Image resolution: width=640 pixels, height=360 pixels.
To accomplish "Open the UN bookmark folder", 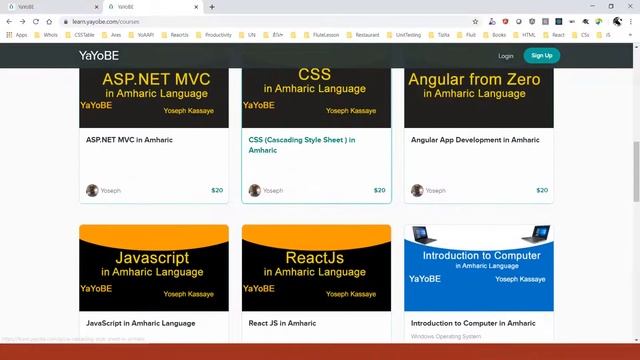I will coord(247,35).
